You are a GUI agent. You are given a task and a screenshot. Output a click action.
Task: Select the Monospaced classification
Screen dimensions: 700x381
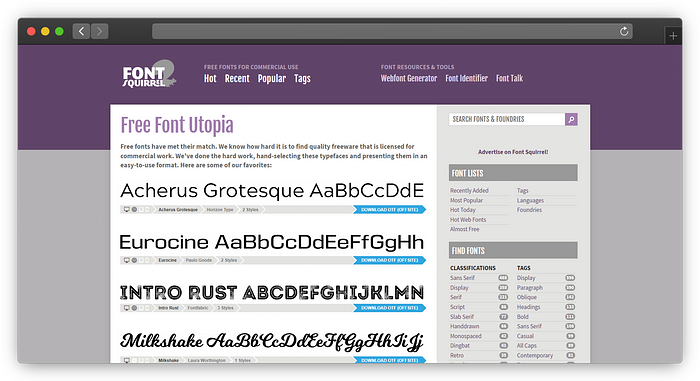466,336
